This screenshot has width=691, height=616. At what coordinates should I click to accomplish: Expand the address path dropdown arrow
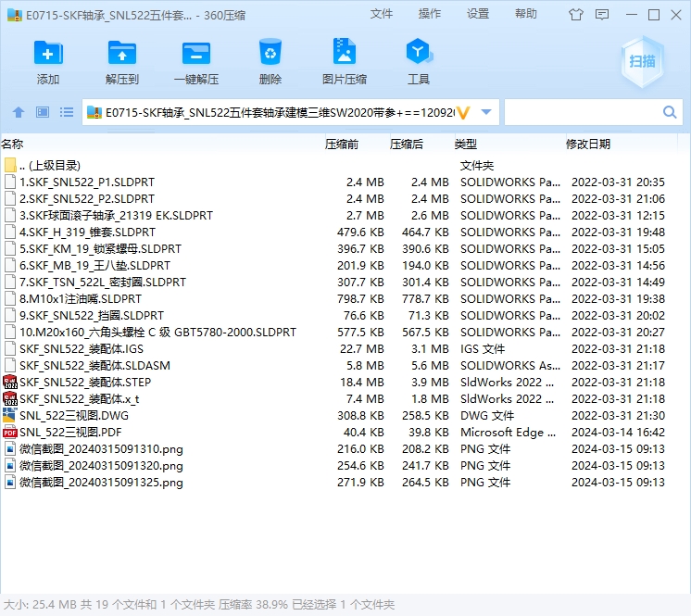click(x=486, y=112)
